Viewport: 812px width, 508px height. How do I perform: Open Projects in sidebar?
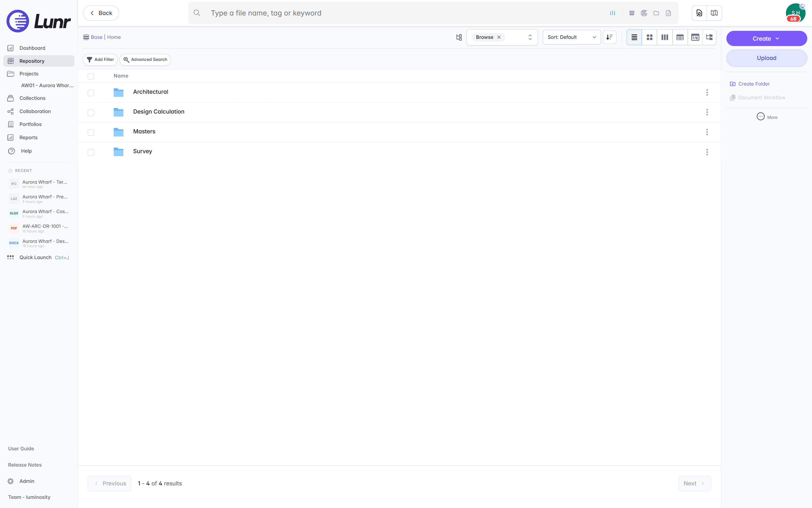[x=39, y=74]
